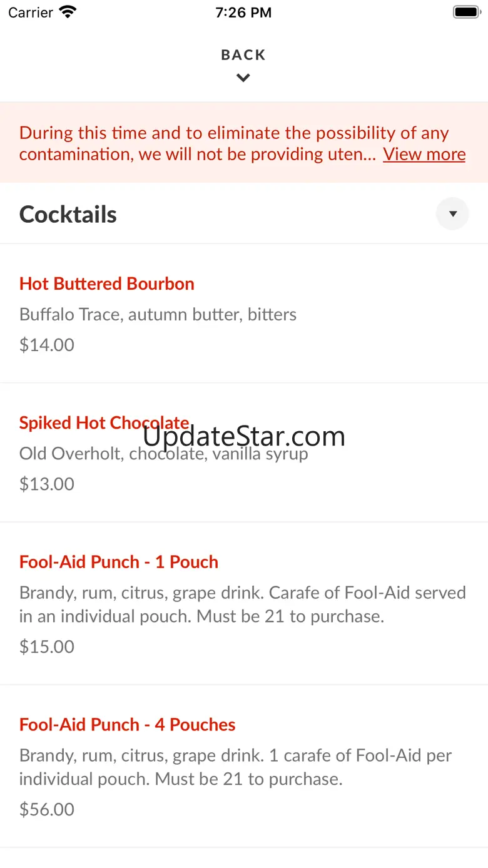The height and width of the screenshot is (868, 488).
Task: Click the $14.00 price
Action: pyautogui.click(x=47, y=345)
